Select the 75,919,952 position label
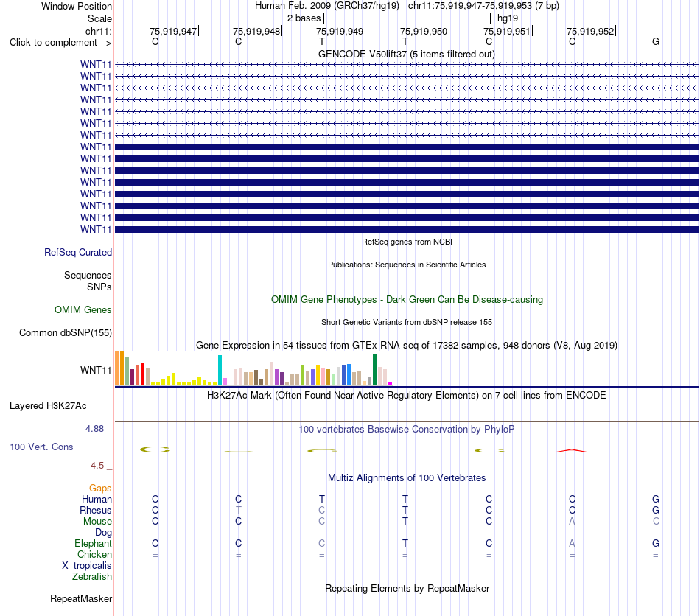 coord(590,31)
